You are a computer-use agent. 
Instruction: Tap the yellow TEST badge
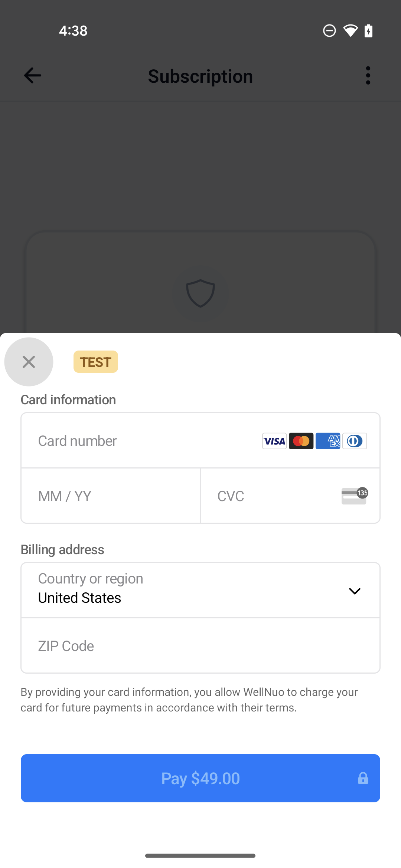pos(96,362)
